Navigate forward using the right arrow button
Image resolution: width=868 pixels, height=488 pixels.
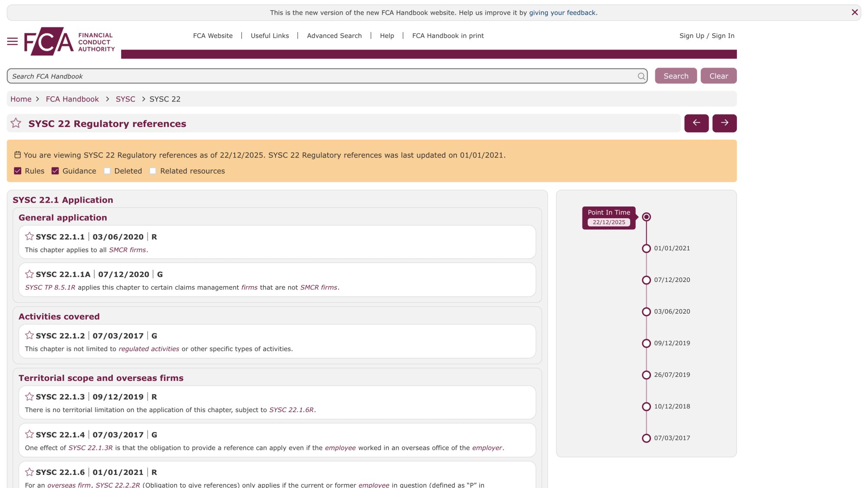[724, 123]
